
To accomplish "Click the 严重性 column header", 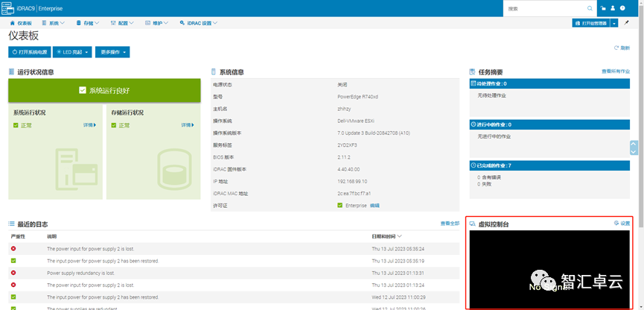I will pos(18,236).
